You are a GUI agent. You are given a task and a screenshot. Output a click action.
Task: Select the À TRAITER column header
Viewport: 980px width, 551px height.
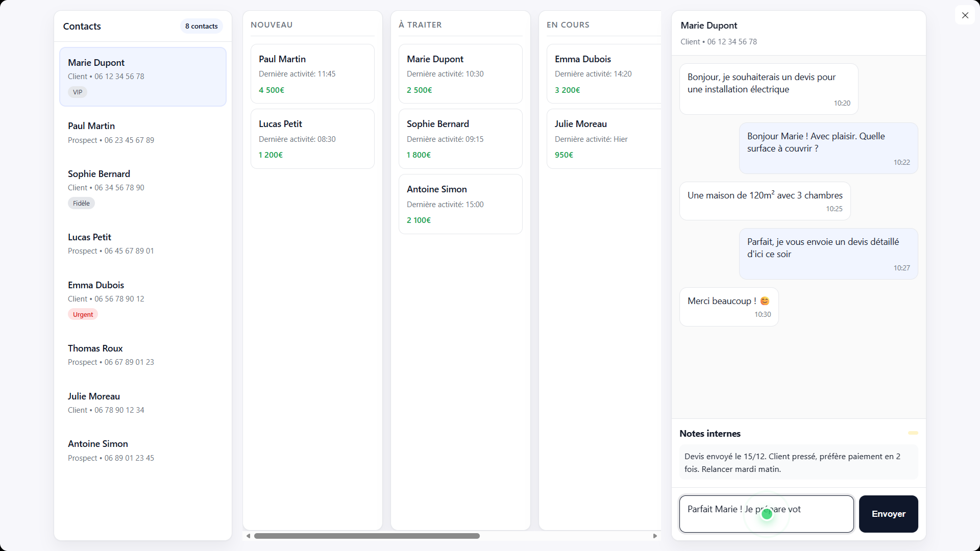click(420, 24)
